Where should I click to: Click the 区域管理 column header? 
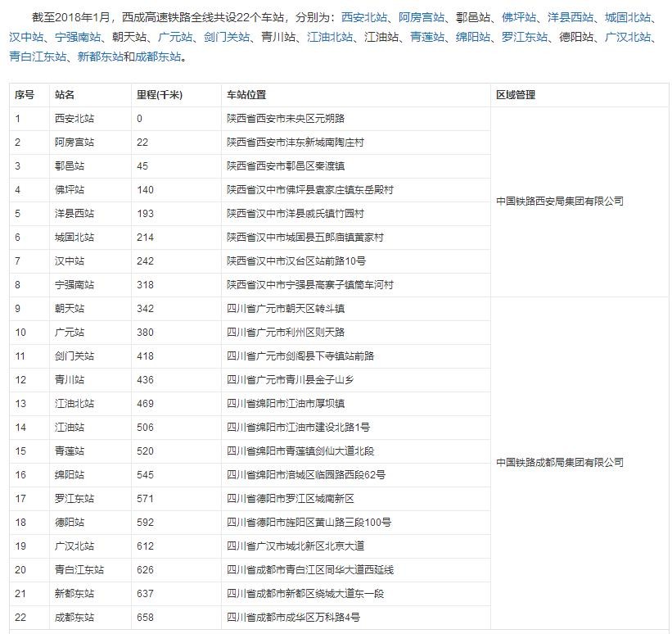[516, 95]
